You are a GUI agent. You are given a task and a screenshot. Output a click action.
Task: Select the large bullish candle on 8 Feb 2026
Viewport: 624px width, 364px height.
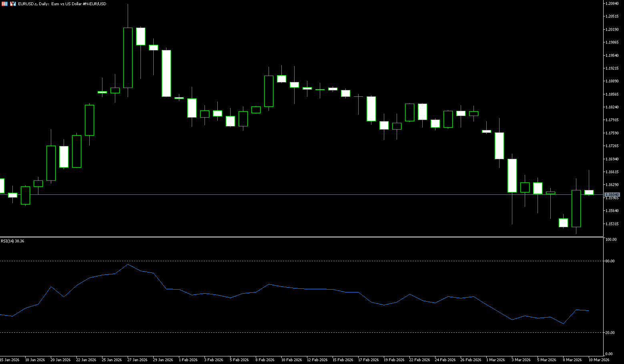tap(269, 91)
